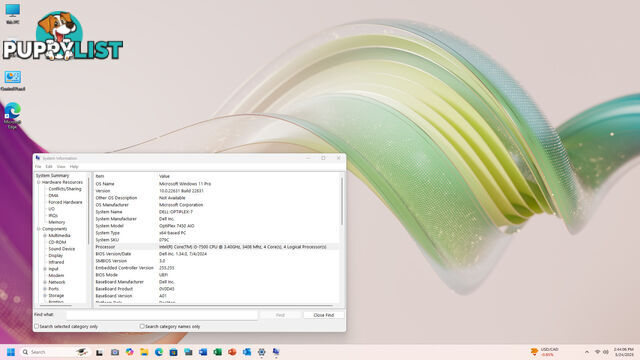The height and width of the screenshot is (360, 640).
Task: Open Word from the taskbar
Action: 203,352
